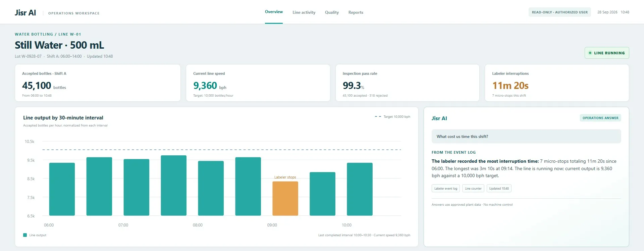Click 'Shift A: 06:00–14:00' text
The width and height of the screenshot is (644, 251).
tap(64, 56)
